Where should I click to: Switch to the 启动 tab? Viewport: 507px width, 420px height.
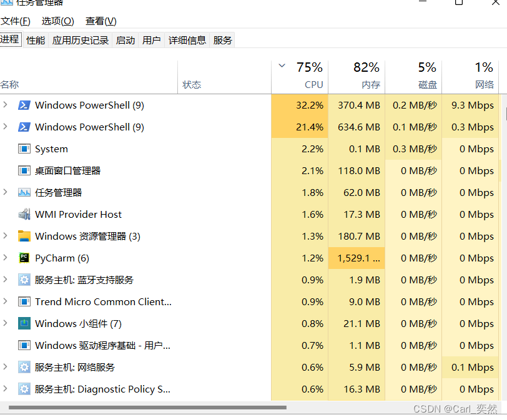click(125, 41)
